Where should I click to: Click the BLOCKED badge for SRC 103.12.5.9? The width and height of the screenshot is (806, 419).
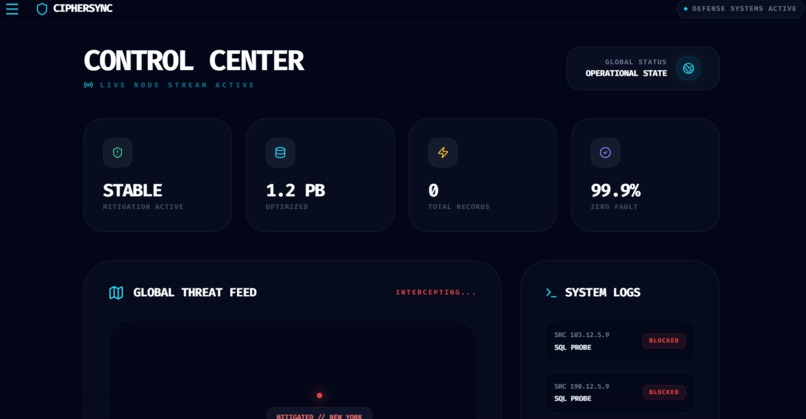coord(664,340)
